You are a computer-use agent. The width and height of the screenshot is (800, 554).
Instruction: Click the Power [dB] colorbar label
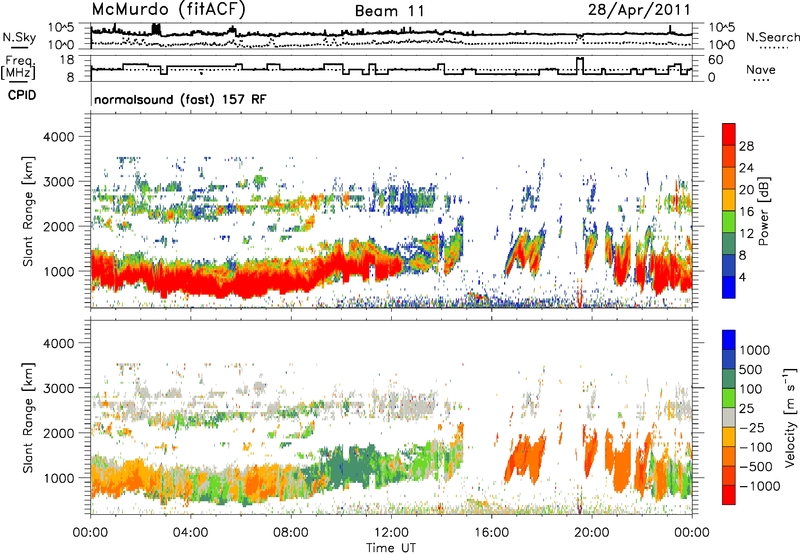point(763,211)
